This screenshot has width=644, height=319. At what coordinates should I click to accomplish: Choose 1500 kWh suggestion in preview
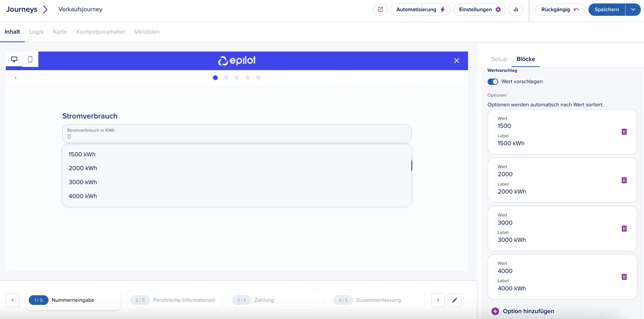click(x=237, y=154)
